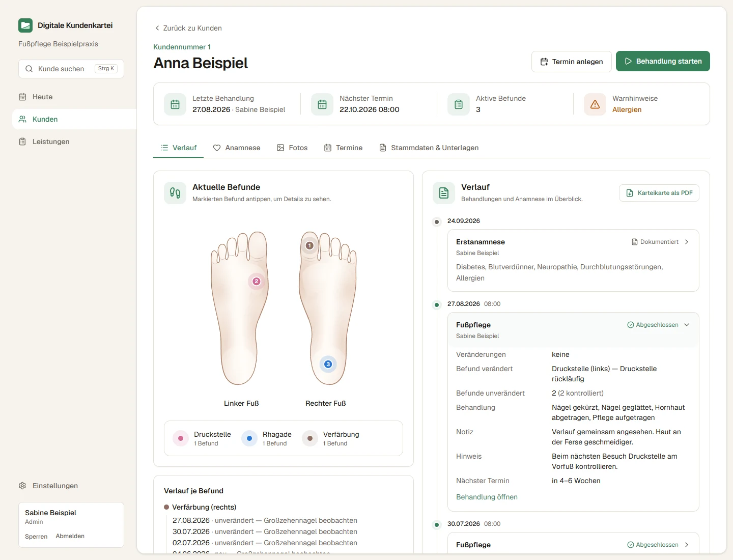Open the Termine tab
This screenshot has height=560, width=733.
click(x=344, y=148)
